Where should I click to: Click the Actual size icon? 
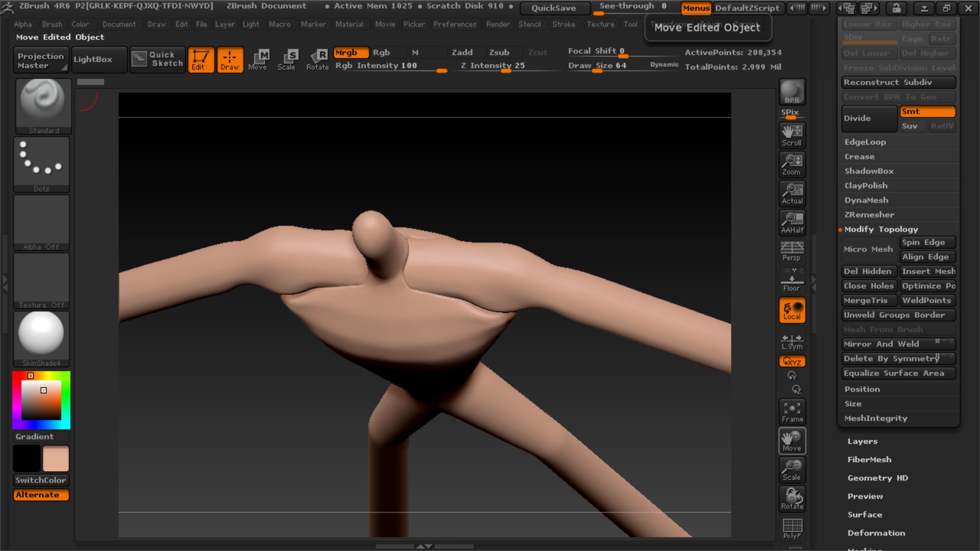792,193
